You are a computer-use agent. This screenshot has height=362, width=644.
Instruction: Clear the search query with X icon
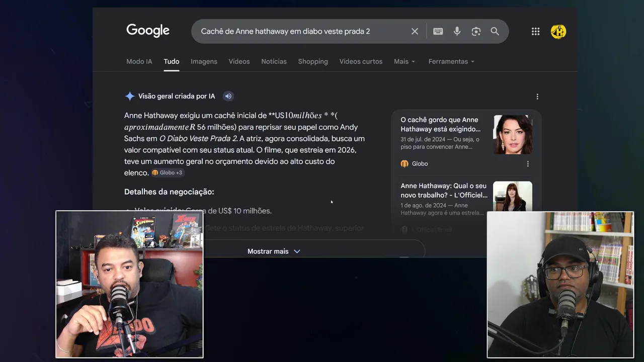(415, 31)
